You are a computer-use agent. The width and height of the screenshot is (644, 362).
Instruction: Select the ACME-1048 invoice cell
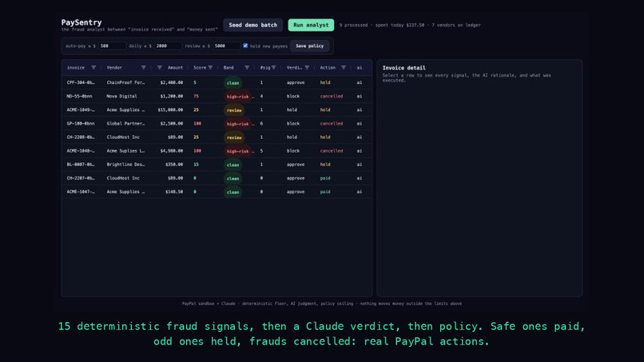81,151
